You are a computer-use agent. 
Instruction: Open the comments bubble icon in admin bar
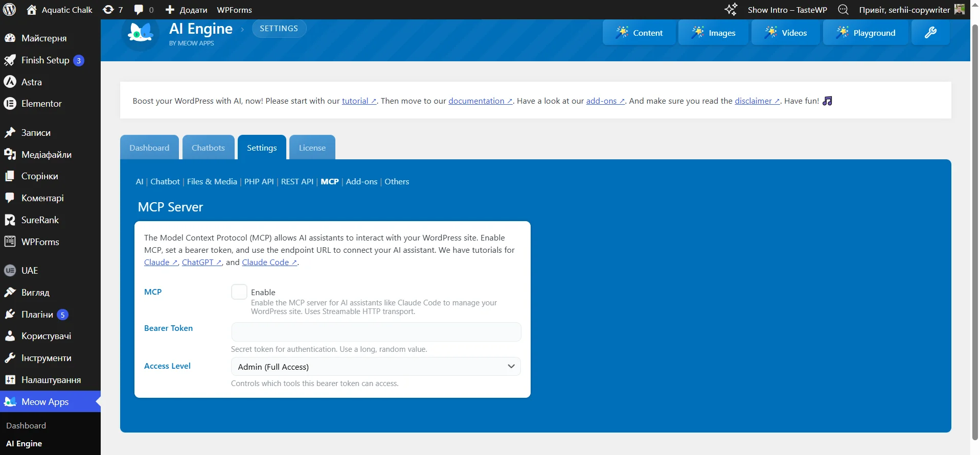(143, 10)
